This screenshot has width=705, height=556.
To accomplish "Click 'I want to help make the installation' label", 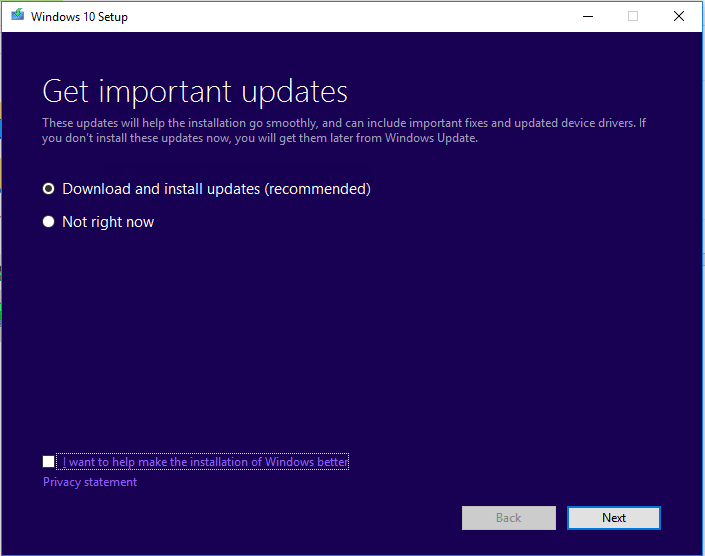I will tap(205, 462).
